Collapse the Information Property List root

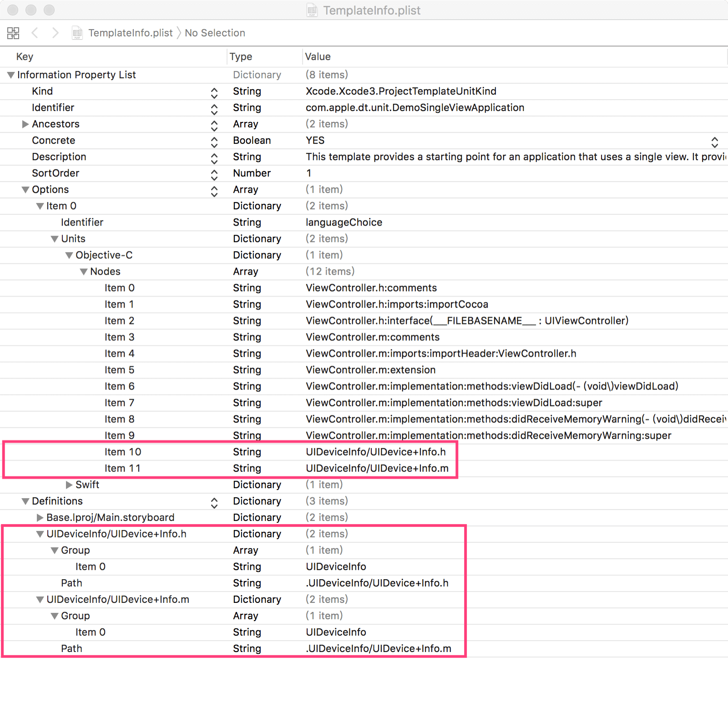click(x=11, y=75)
